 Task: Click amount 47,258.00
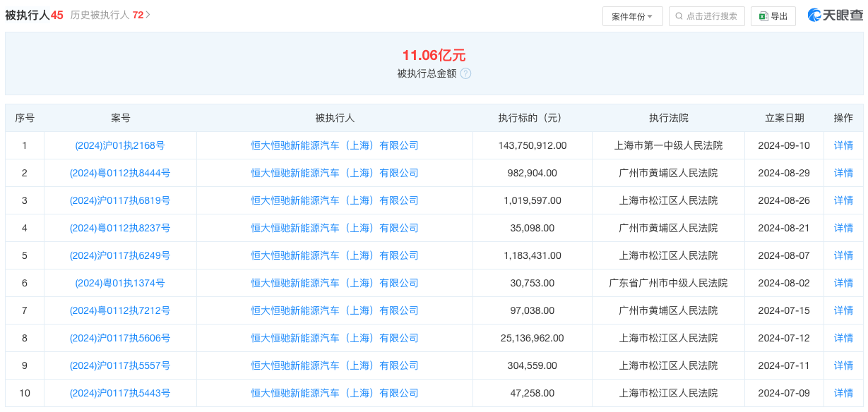(533, 393)
